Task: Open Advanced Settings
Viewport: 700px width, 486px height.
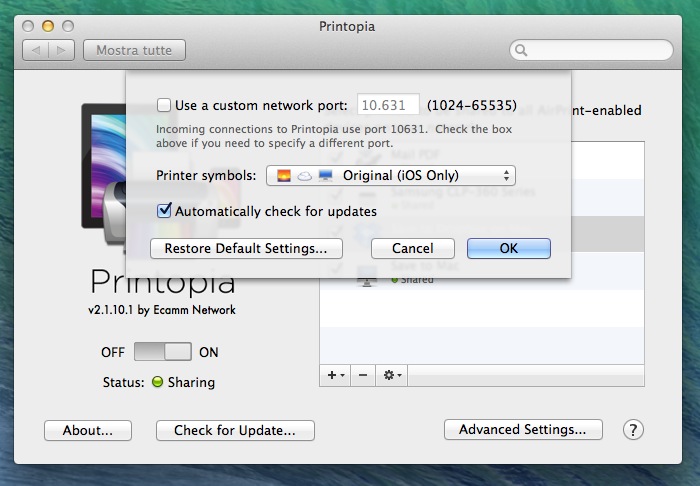Action: tap(523, 429)
